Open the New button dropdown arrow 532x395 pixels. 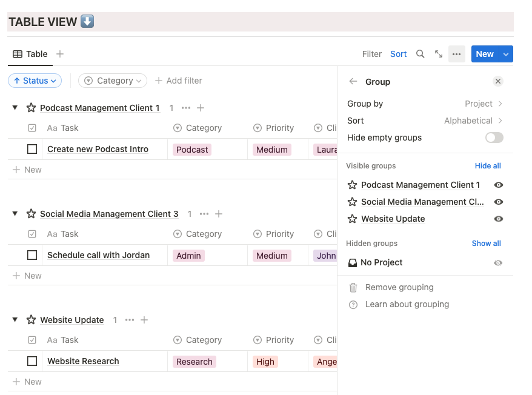(x=507, y=54)
